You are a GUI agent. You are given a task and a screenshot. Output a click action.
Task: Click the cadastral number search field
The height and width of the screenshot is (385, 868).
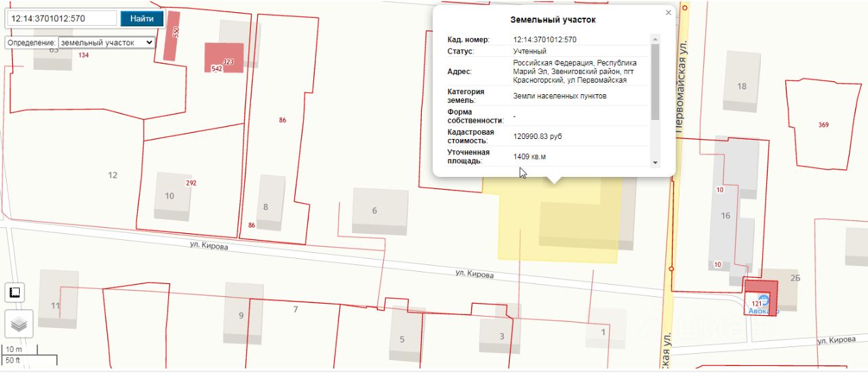pos(60,18)
